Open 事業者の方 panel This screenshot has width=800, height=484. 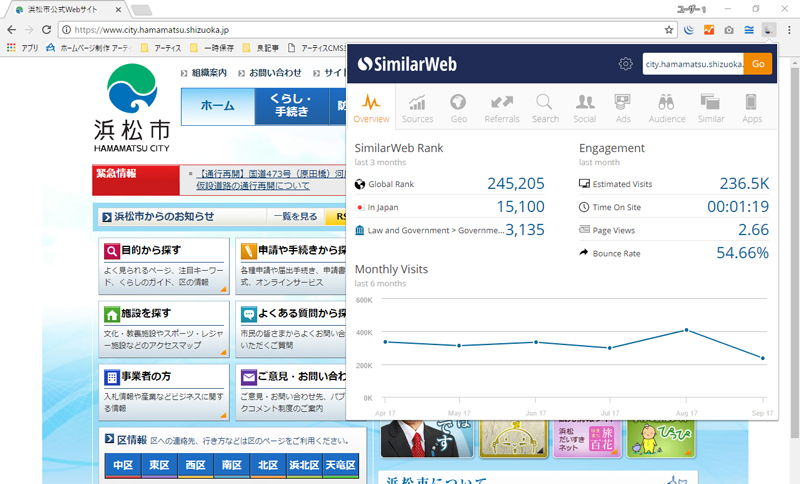point(164,392)
